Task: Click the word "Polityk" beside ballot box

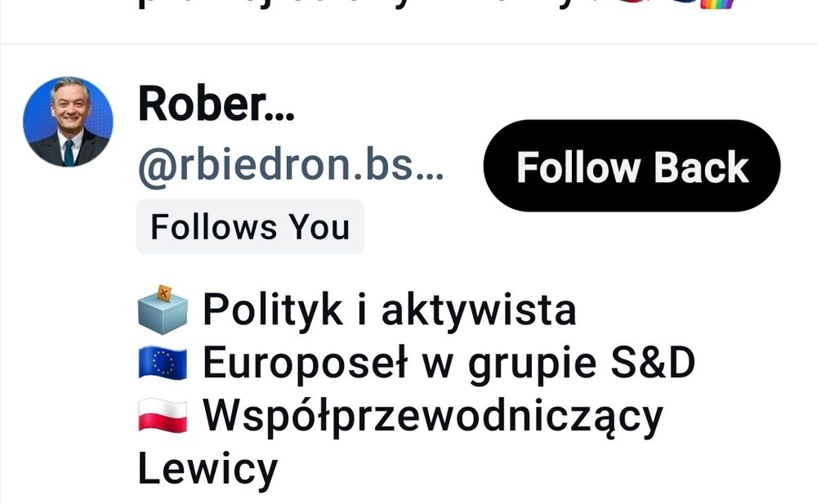Action: click(273, 310)
